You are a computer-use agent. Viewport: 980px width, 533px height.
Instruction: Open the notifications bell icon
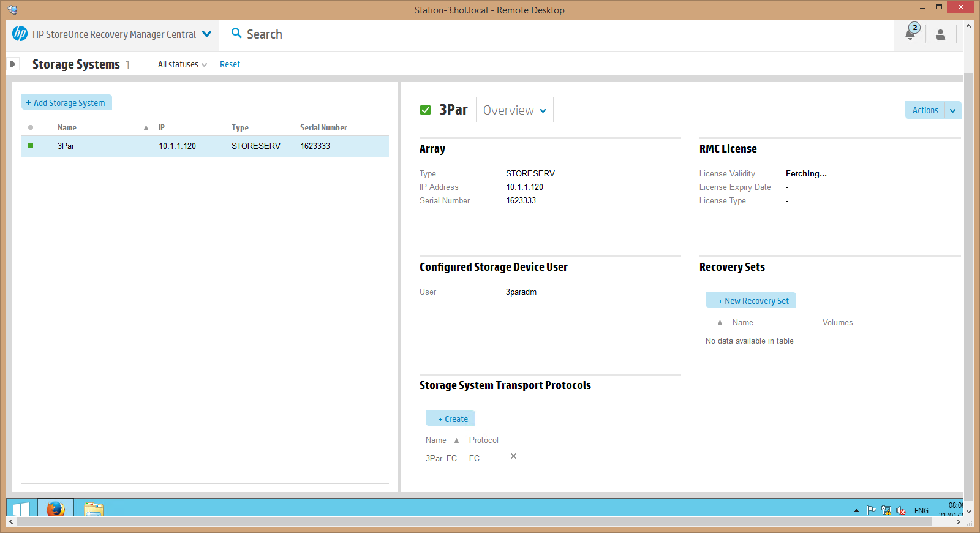[911, 34]
